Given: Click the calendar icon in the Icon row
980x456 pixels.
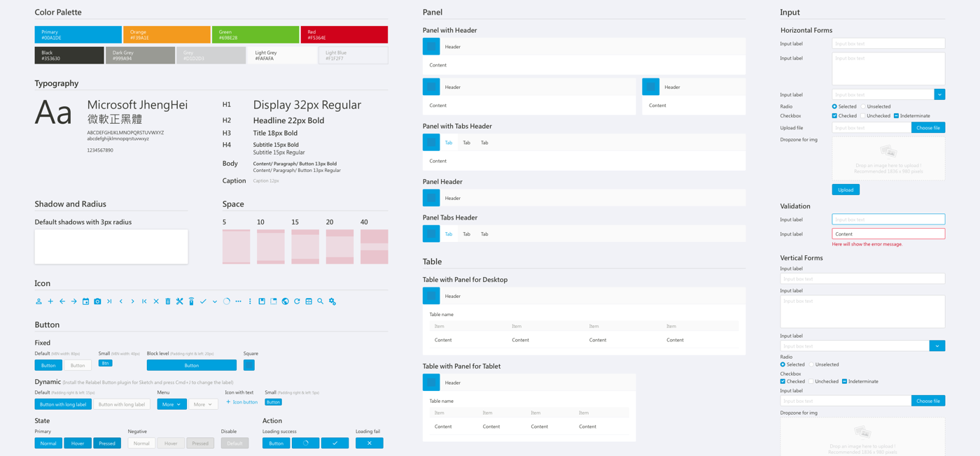Looking at the screenshot, I should coord(85,301).
